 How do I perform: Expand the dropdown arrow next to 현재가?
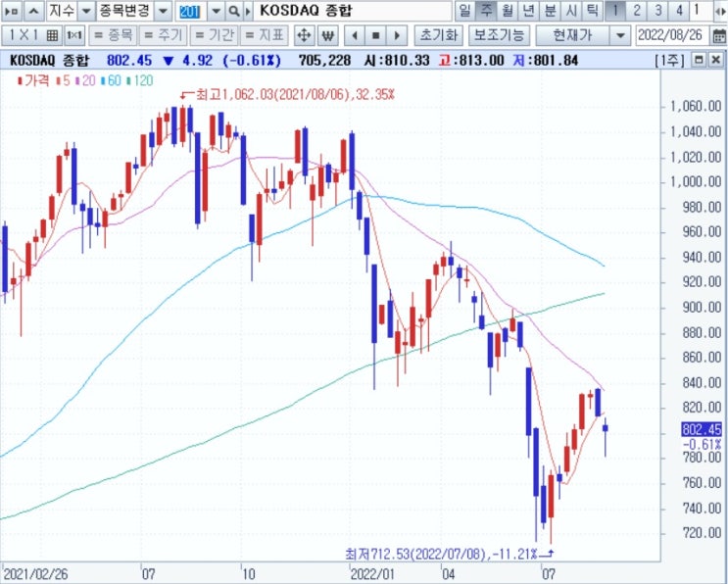pyautogui.click(x=620, y=35)
